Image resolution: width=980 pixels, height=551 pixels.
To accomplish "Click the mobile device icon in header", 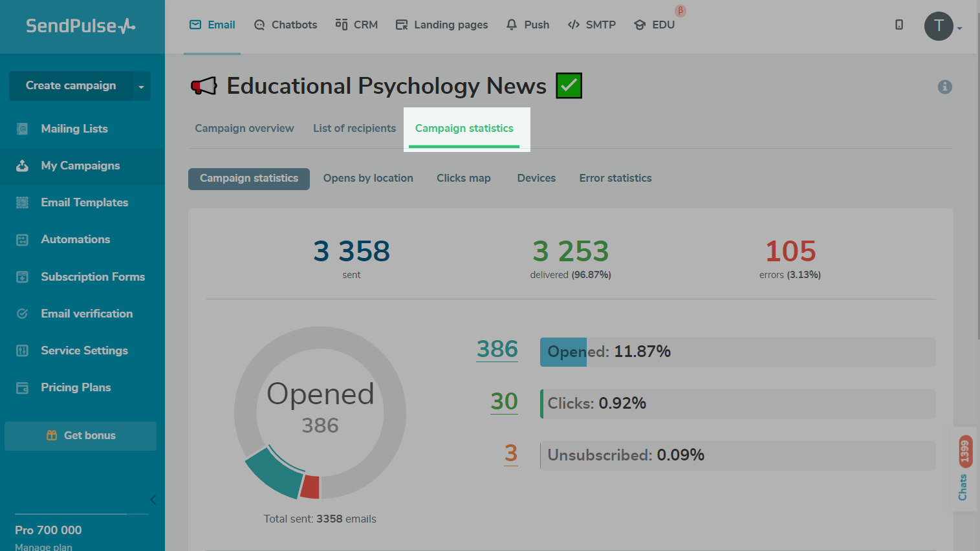I will pyautogui.click(x=898, y=25).
